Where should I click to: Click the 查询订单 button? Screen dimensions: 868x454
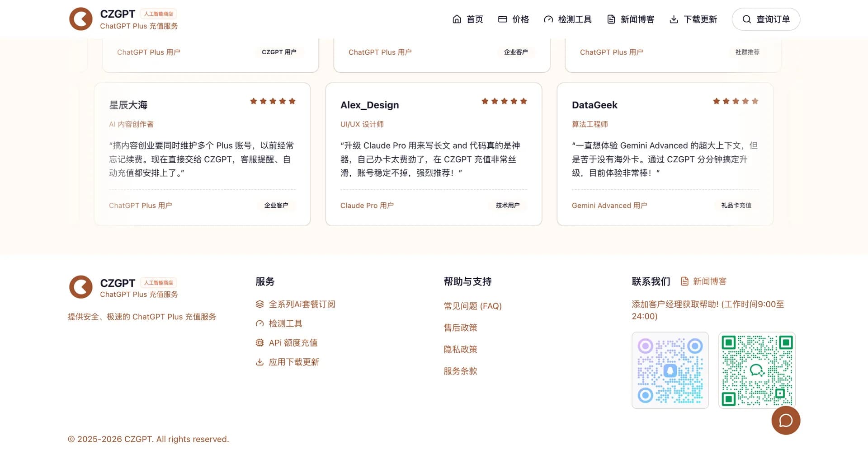click(766, 19)
